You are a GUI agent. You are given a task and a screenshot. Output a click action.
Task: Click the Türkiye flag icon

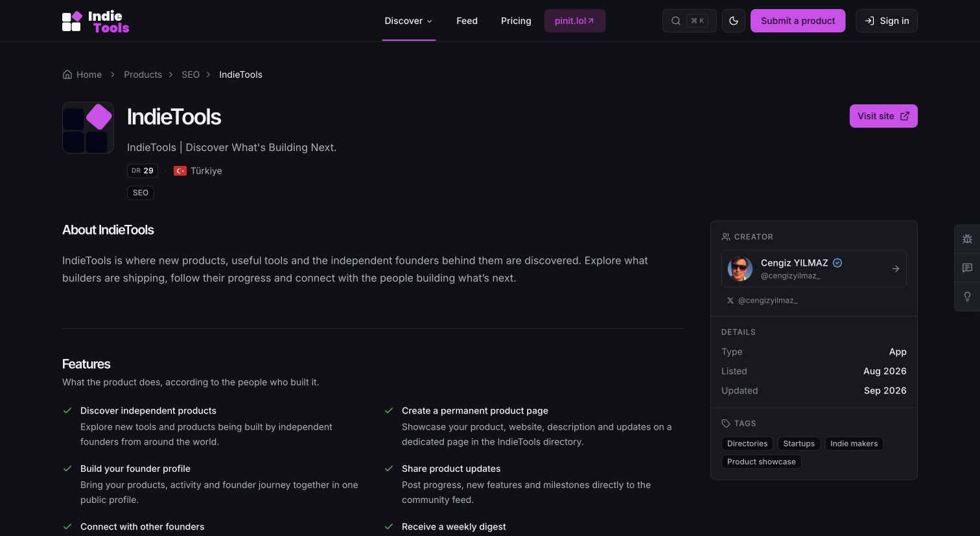pyautogui.click(x=180, y=171)
